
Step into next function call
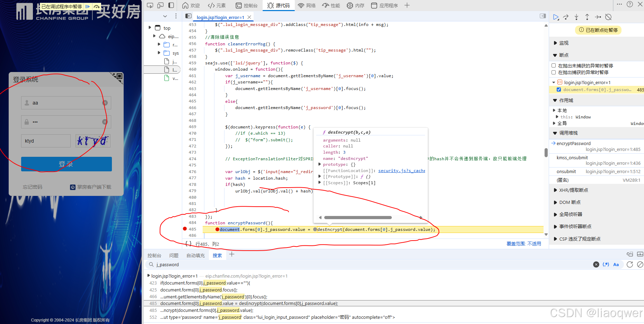576,17
